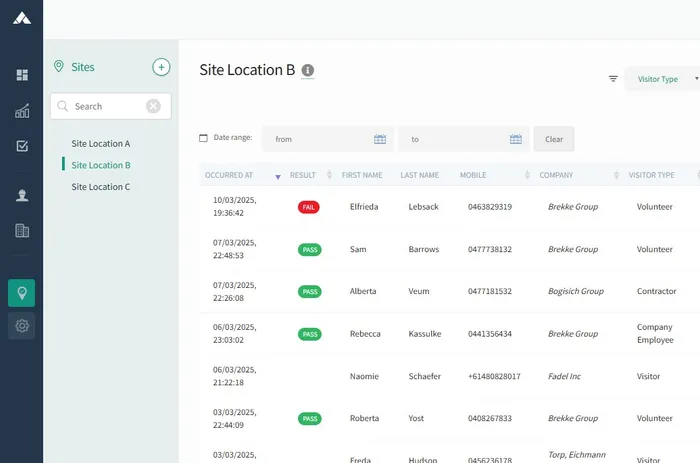Viewport: 700px width, 463px height.
Task: Open the dashboard grid icon in sidebar
Action: click(x=22, y=75)
